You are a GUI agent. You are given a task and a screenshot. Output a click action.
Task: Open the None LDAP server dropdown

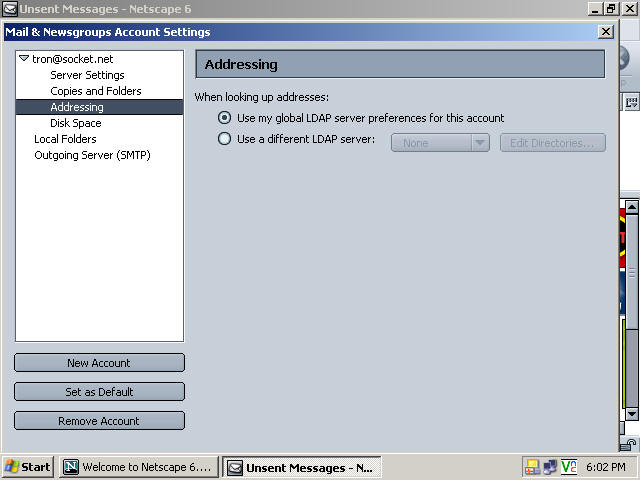440,143
